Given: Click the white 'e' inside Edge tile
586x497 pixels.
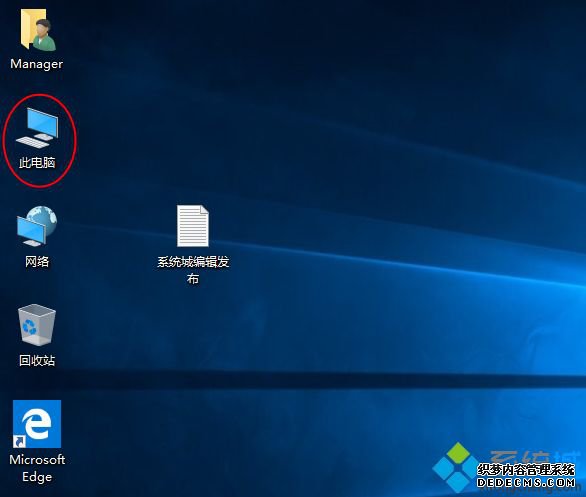Looking at the screenshot, I should (x=36, y=424).
